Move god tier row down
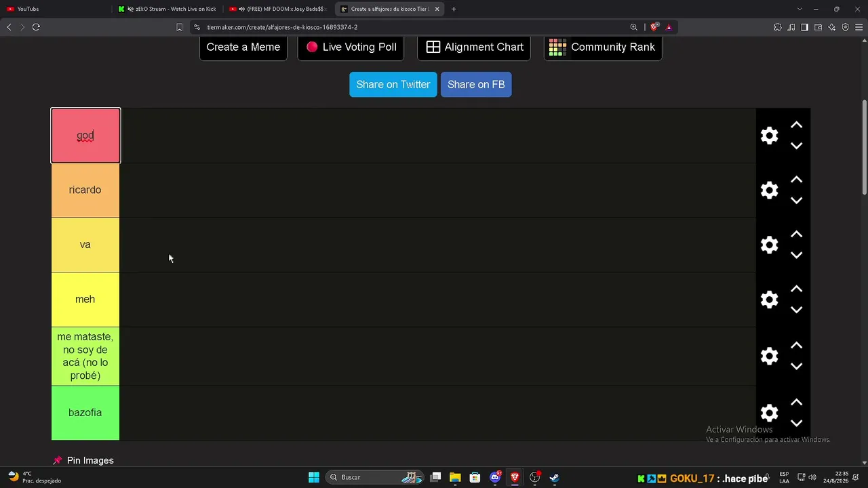 pos(797,146)
